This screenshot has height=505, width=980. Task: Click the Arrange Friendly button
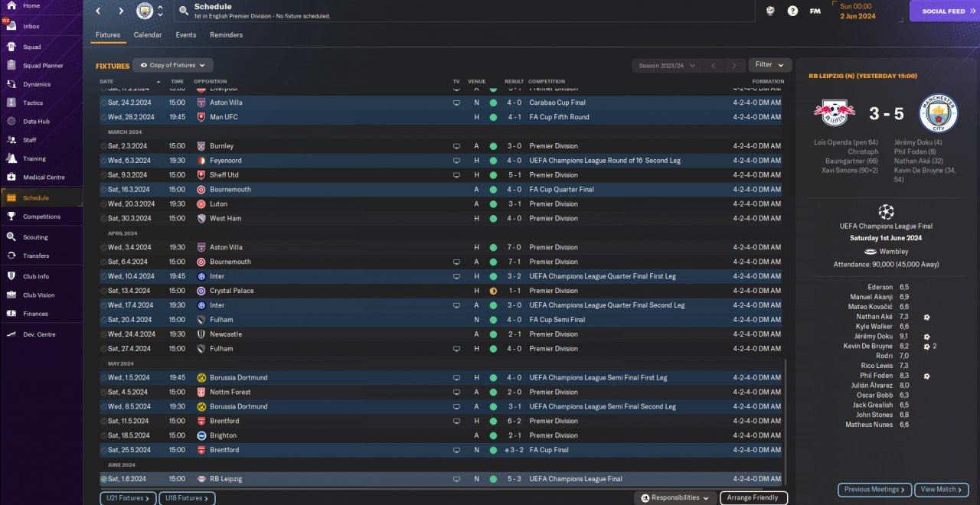tap(753, 497)
